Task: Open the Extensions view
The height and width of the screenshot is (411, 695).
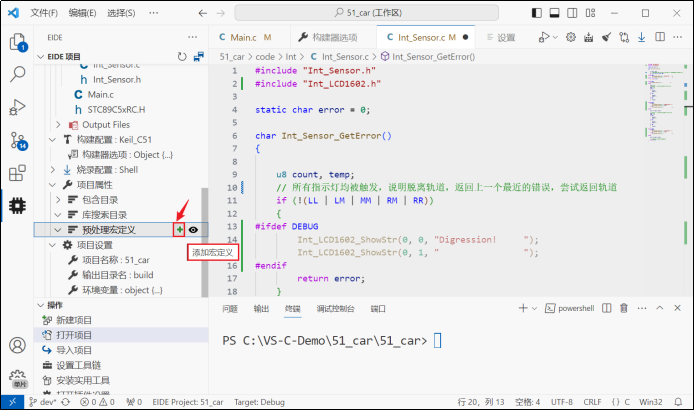Action: coord(18,173)
